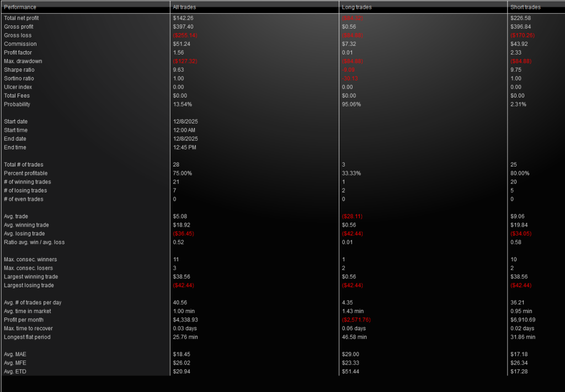Click the Performance column header
Image resolution: width=565 pixels, height=392 pixels.
[x=20, y=7]
